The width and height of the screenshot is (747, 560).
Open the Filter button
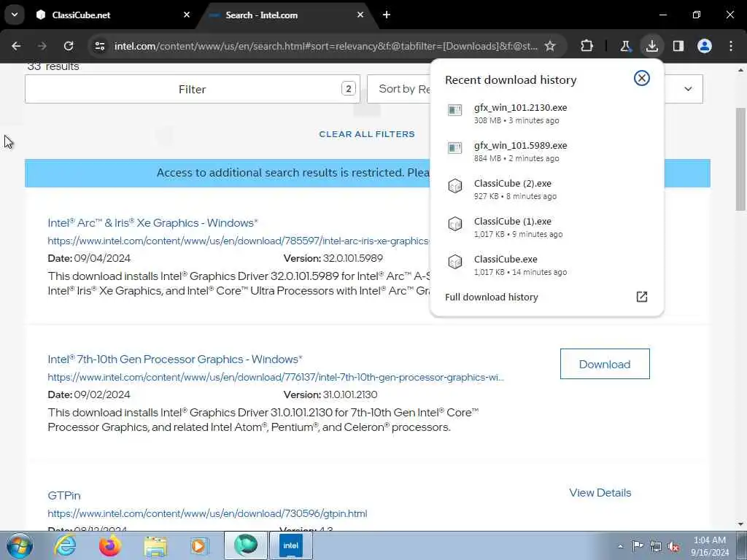[193, 89]
